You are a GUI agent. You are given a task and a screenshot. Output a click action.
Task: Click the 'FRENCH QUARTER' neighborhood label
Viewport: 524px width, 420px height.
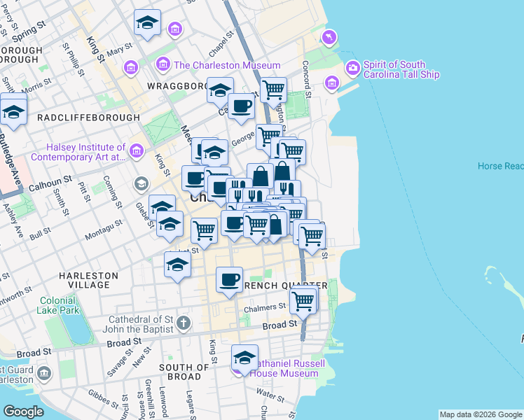pos(286,286)
